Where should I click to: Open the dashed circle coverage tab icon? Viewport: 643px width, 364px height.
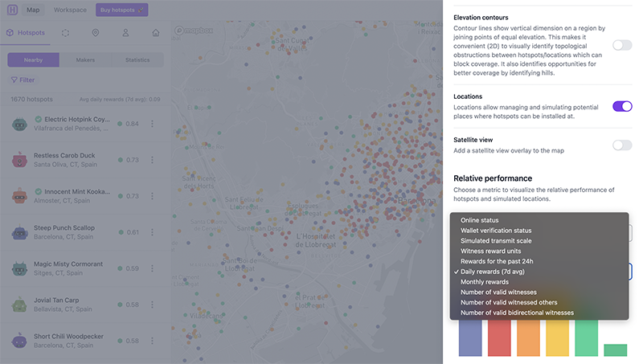[65, 33]
